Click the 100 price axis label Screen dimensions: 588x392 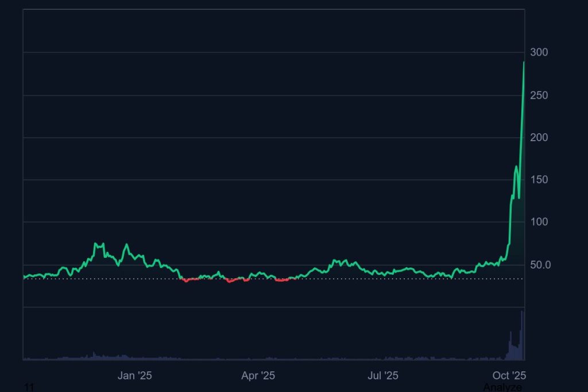[x=539, y=222]
